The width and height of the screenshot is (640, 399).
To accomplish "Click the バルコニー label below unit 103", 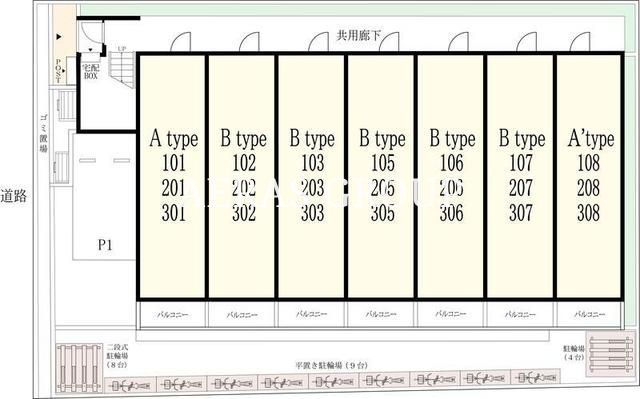I will [311, 315].
